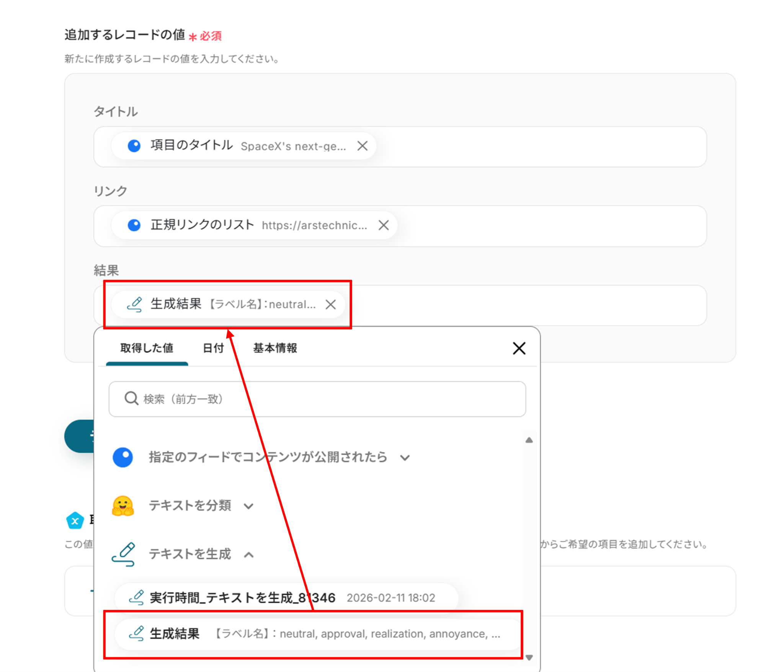
Task: Expand the テキストを分類 section
Action: 248,506
